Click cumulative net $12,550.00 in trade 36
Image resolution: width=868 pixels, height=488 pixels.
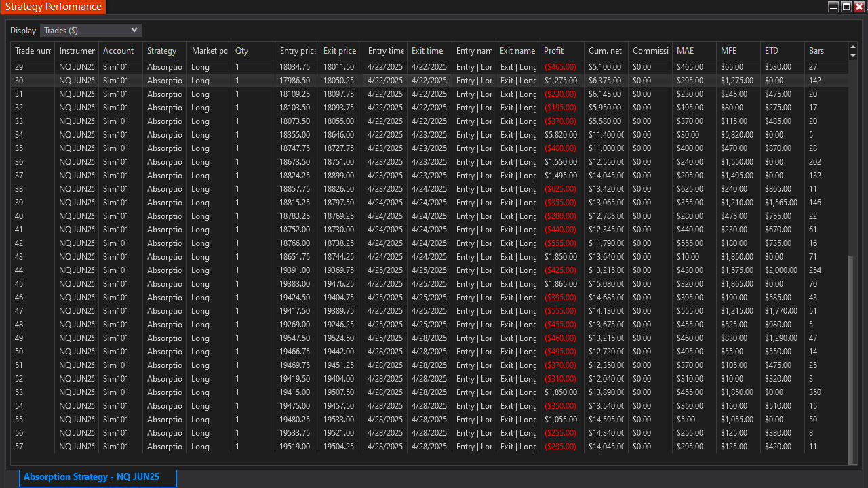point(606,162)
